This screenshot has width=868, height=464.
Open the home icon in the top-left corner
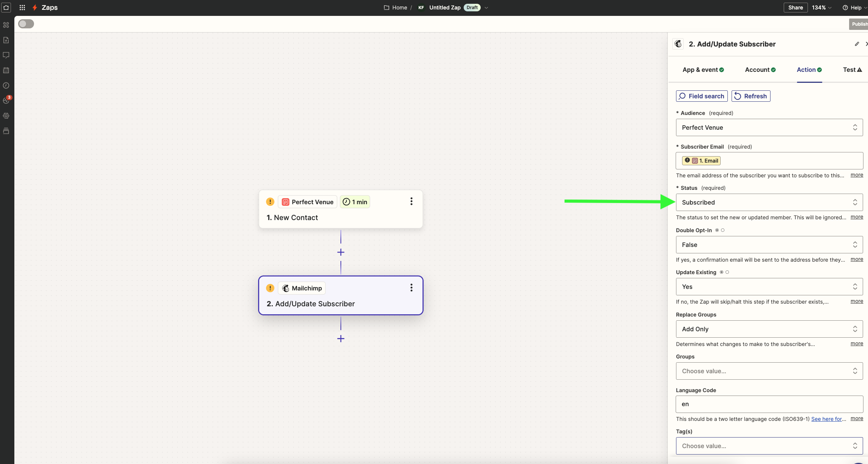point(6,8)
